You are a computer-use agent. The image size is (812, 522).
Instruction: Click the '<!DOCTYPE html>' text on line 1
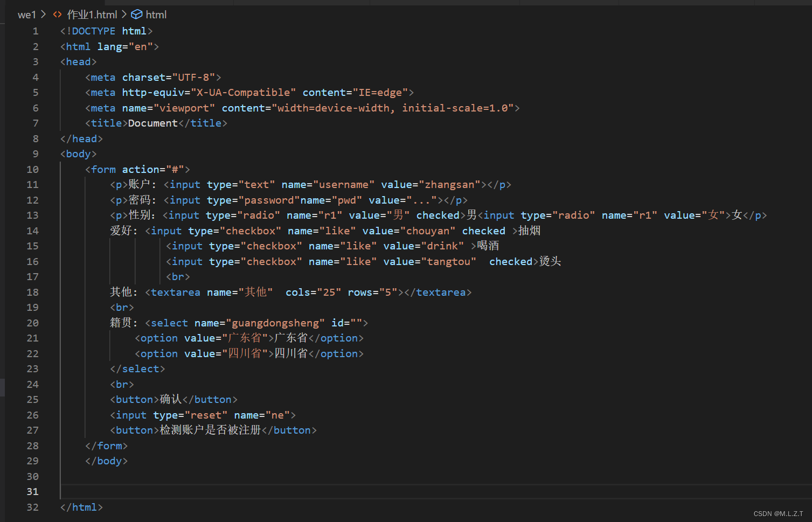[107, 31]
